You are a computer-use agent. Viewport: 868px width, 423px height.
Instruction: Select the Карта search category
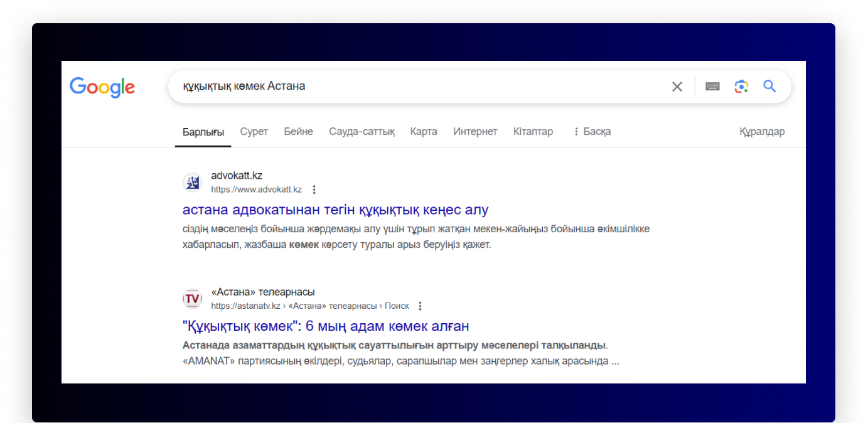tap(423, 131)
